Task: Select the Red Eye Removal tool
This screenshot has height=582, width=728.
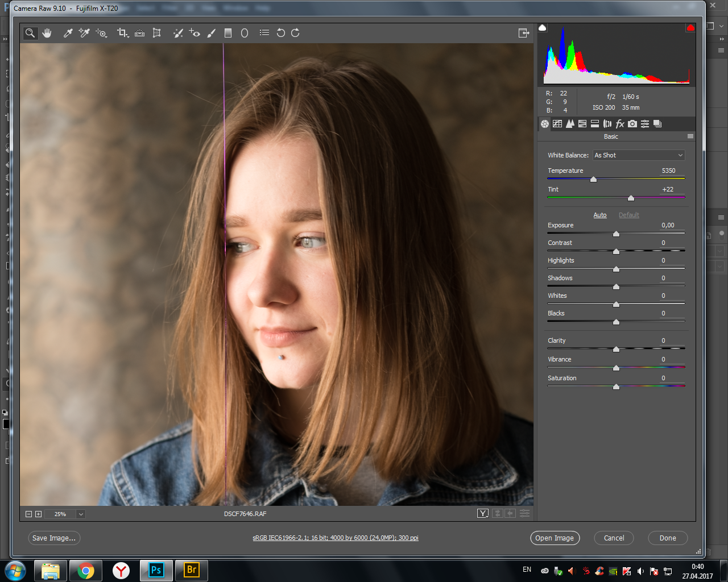Action: point(195,33)
